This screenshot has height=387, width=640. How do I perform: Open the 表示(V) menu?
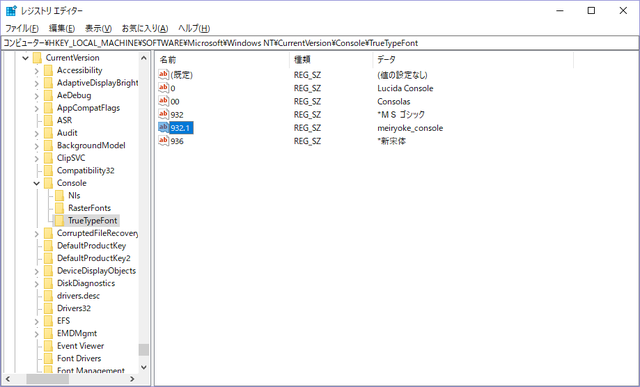(98, 28)
